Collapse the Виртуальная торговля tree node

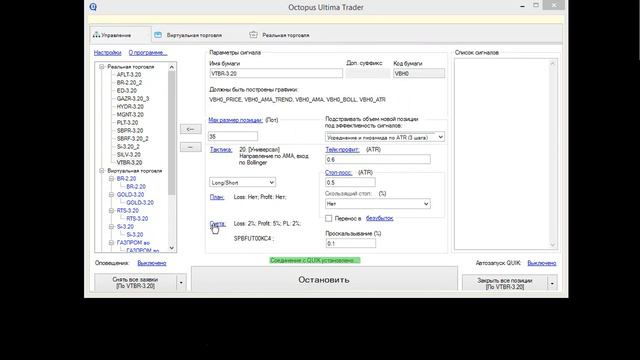102,171
